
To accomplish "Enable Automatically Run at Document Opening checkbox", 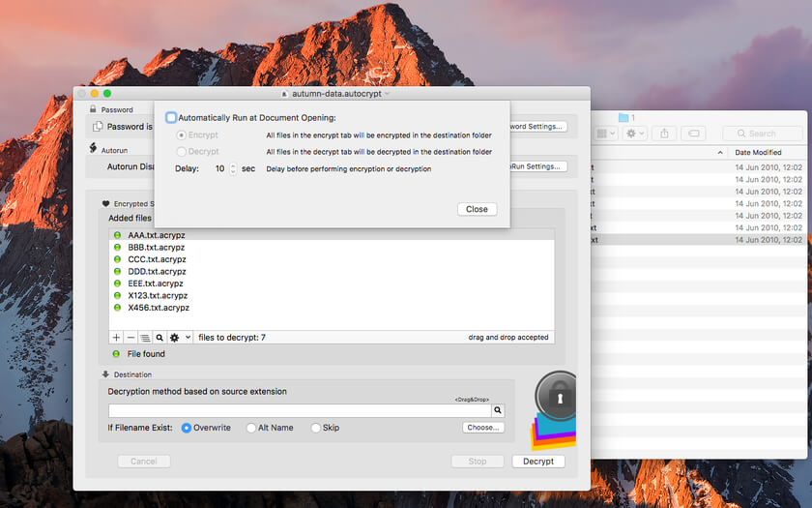I will (x=171, y=118).
